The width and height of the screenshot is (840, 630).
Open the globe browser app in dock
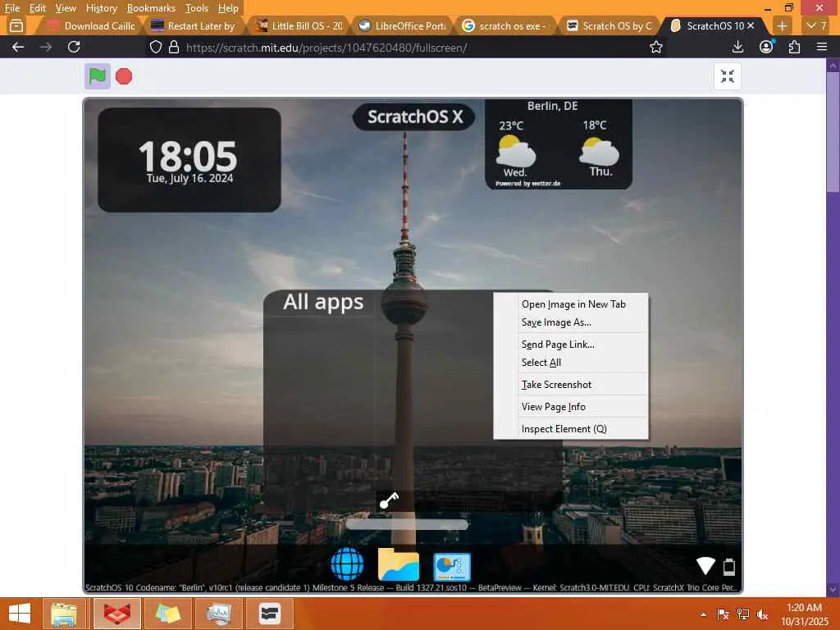(347, 564)
